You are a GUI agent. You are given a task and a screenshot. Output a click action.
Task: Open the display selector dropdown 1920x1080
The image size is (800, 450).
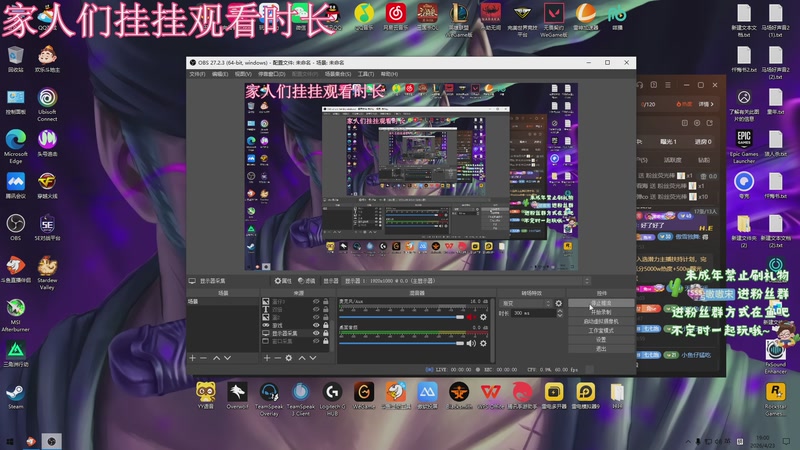467,281
